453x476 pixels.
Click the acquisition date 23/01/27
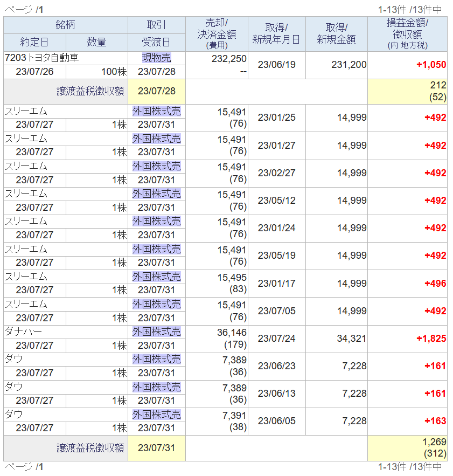(276, 146)
